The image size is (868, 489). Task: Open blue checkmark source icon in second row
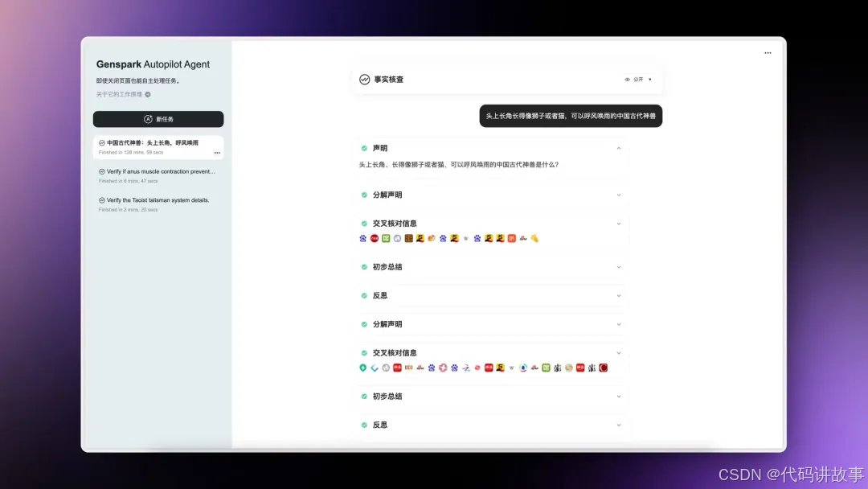tap(375, 368)
